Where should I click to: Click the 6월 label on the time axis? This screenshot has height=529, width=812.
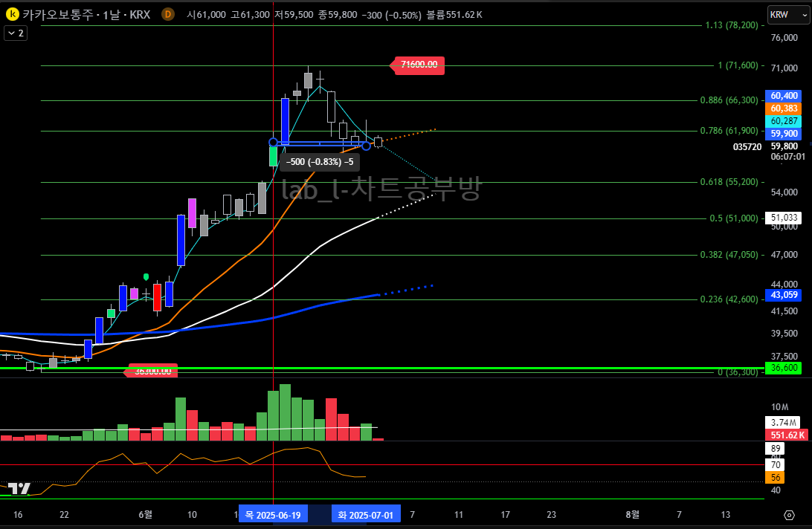tap(146, 514)
